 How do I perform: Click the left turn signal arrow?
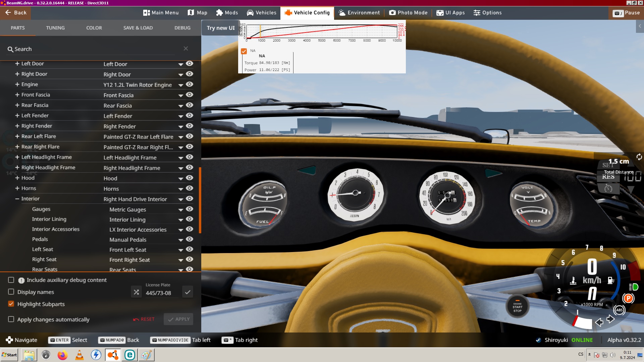(x=599, y=322)
